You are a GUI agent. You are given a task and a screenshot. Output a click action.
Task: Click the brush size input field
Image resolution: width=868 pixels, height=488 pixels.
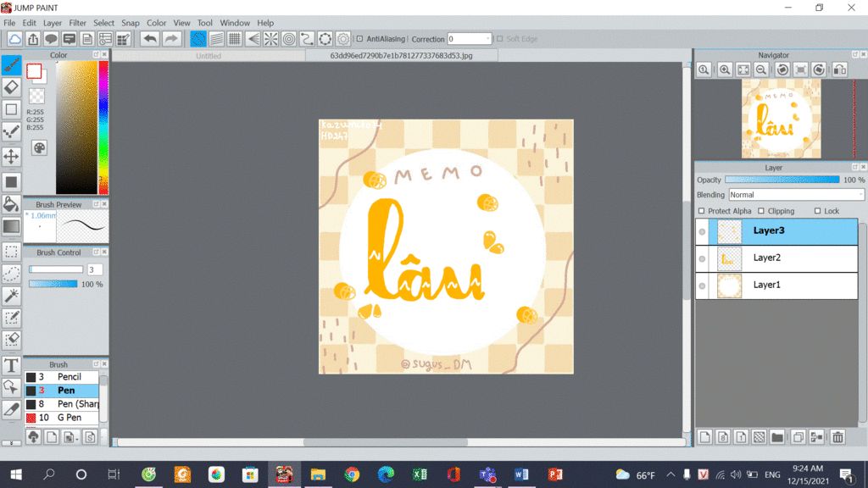(95, 269)
